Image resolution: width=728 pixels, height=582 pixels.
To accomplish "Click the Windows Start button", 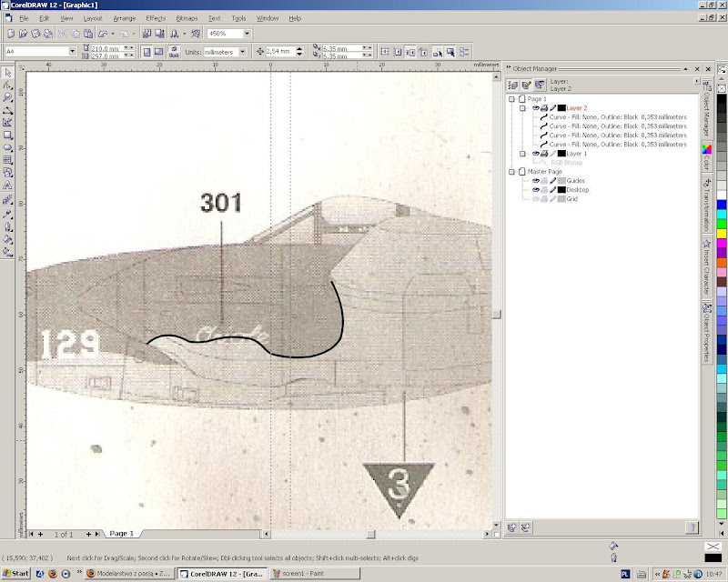I will click(15, 574).
